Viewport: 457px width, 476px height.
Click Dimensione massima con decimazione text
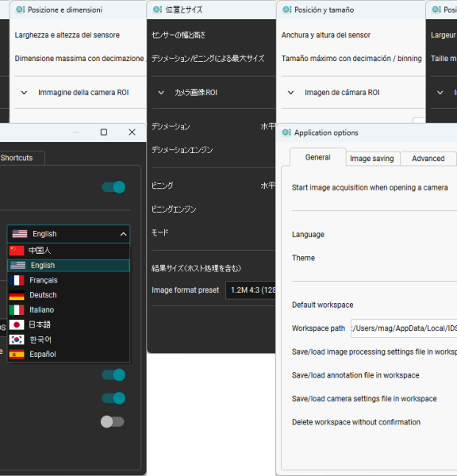pyautogui.click(x=79, y=58)
